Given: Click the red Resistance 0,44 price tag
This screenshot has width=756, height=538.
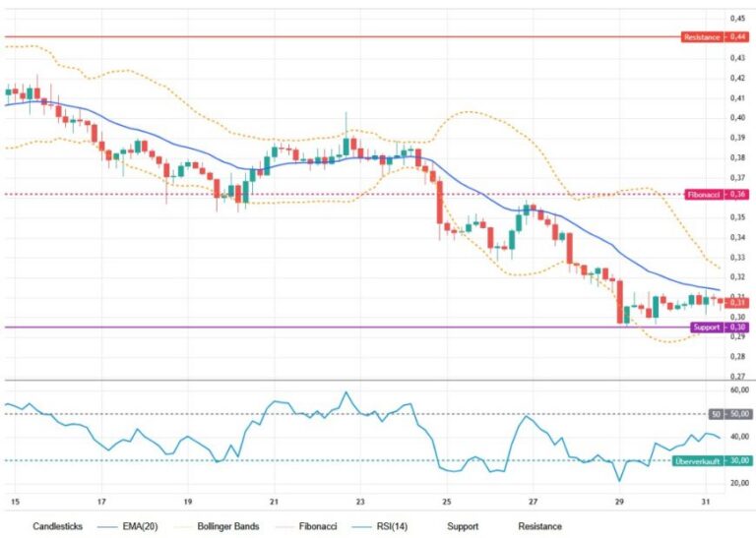Looking at the screenshot, I should (x=715, y=37).
